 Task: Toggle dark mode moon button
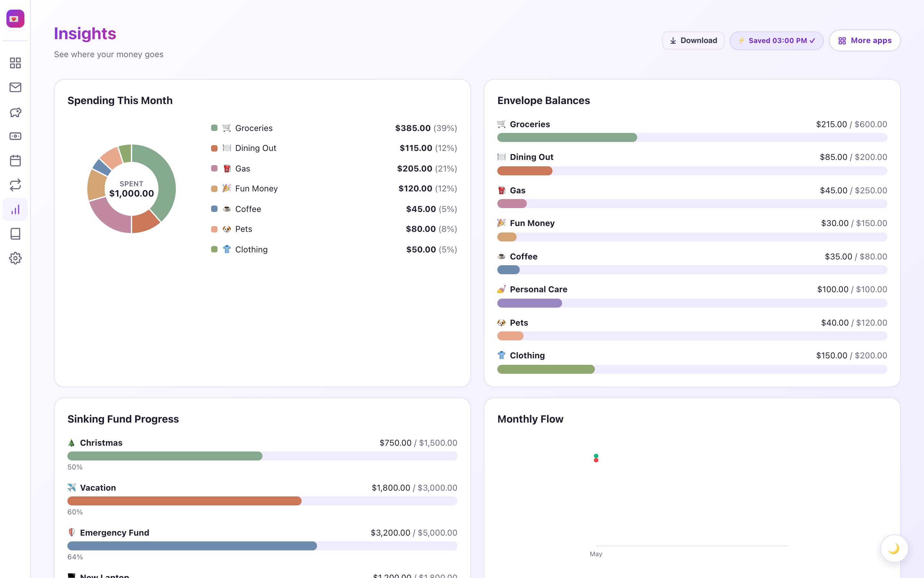[894, 548]
